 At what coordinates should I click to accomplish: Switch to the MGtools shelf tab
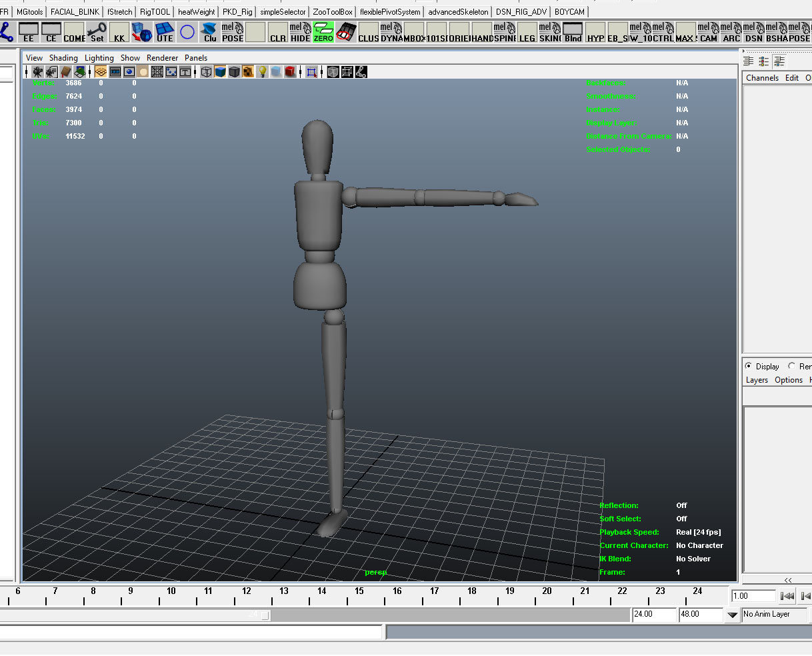[x=29, y=12]
